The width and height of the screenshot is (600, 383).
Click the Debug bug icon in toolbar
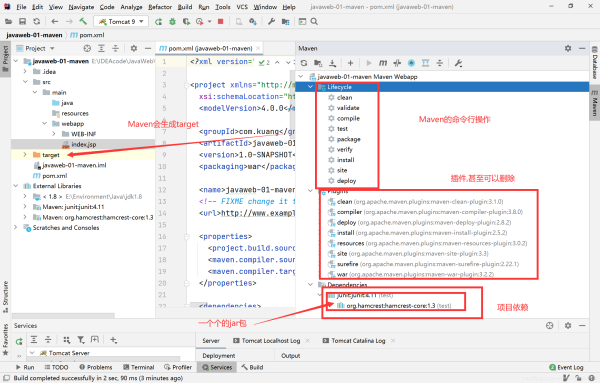point(172,22)
